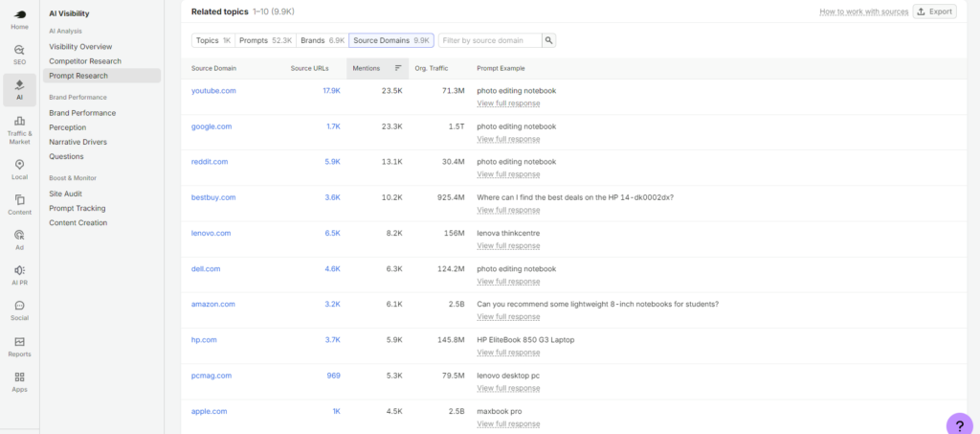This screenshot has height=434, width=980.
Task: Open dell.com domain link
Action: tap(206, 269)
